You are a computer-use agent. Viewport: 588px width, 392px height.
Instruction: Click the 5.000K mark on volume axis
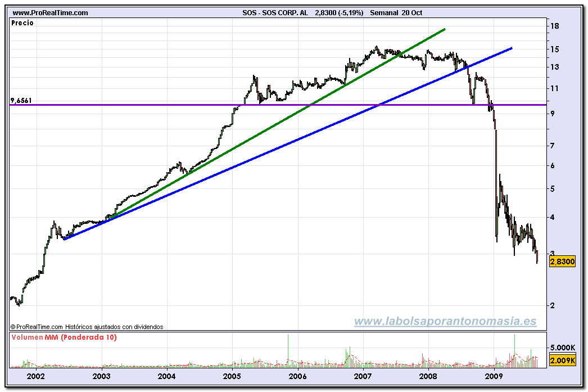(562, 347)
